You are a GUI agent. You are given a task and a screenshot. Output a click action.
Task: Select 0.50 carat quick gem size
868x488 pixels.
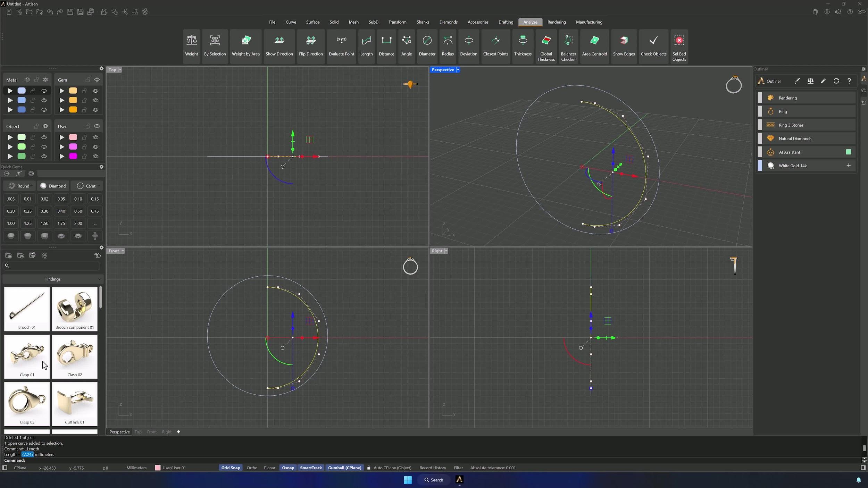pyautogui.click(x=78, y=211)
